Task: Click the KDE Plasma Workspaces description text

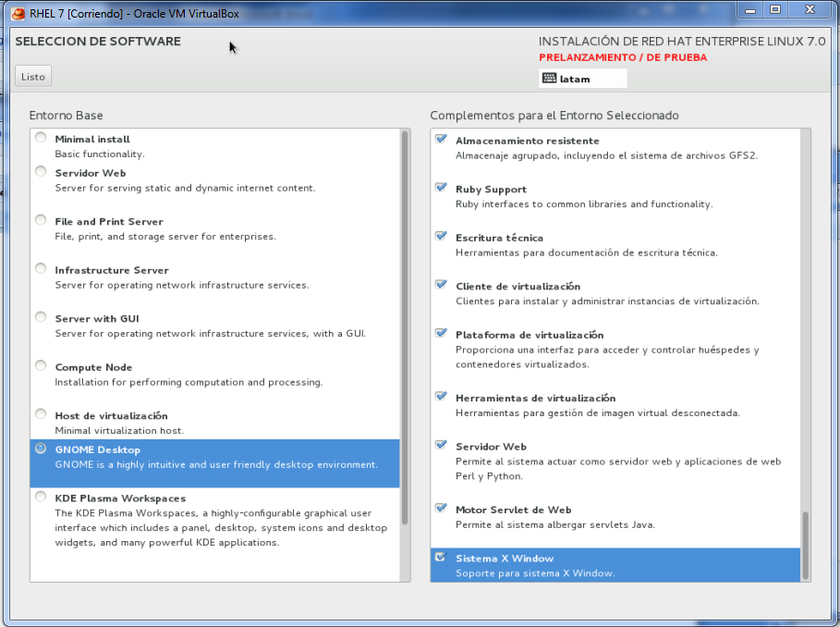Action: [221, 528]
